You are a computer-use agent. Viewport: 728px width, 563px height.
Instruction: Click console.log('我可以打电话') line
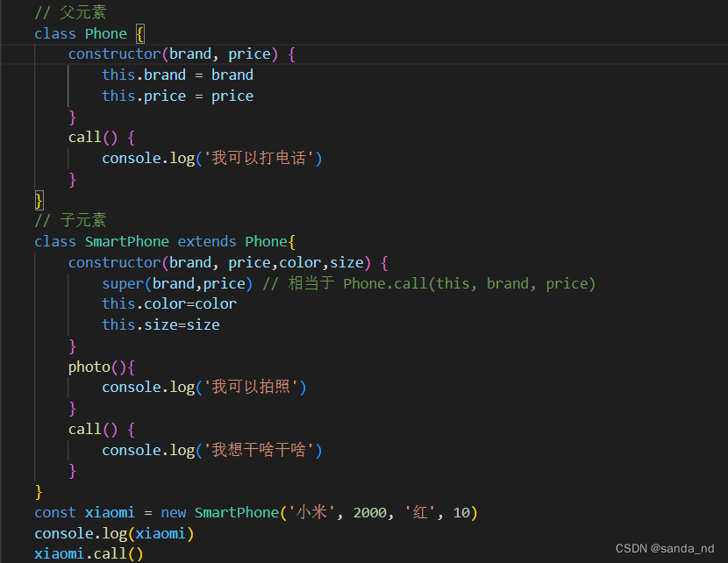pyautogui.click(x=211, y=158)
